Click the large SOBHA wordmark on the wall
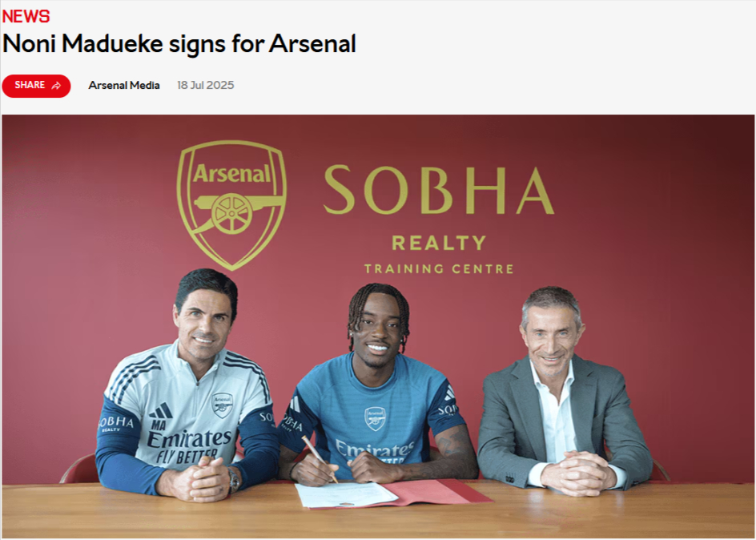The width and height of the screenshot is (756, 540). pos(439,190)
